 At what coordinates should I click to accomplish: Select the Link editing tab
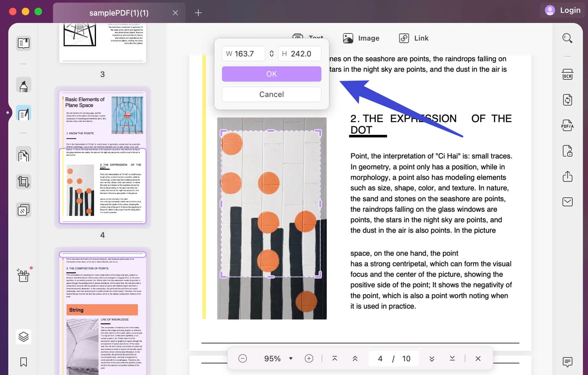[414, 38]
